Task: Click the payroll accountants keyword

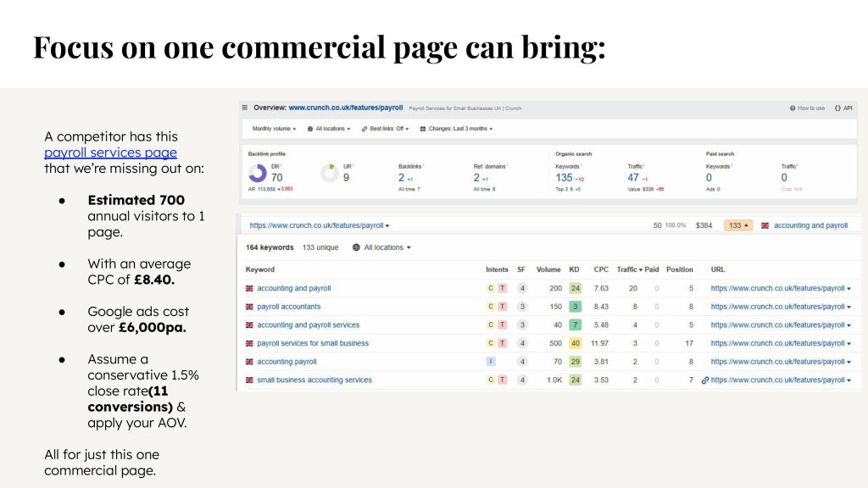Action: pyautogui.click(x=288, y=307)
